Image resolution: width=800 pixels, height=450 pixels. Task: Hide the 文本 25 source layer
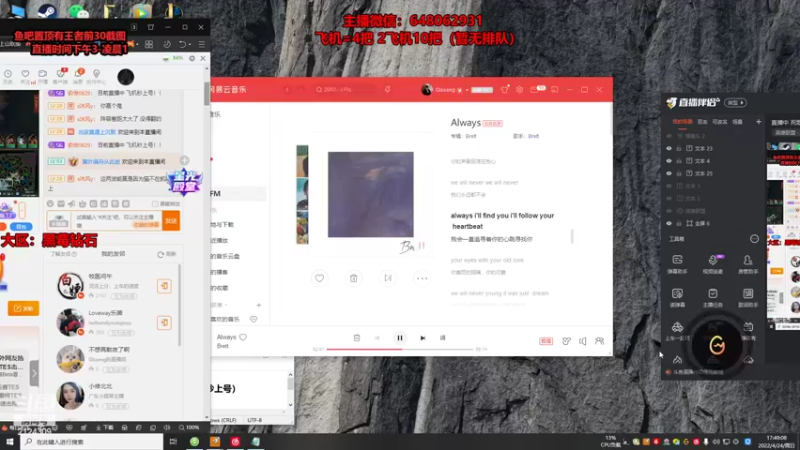click(669, 173)
